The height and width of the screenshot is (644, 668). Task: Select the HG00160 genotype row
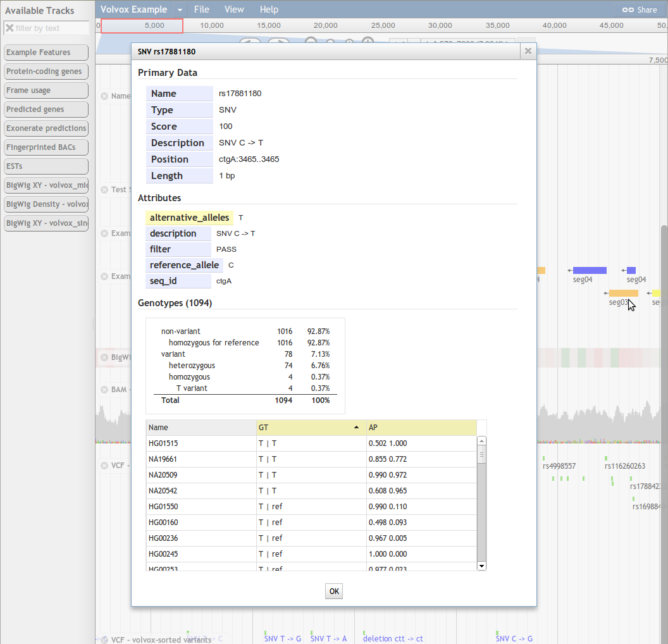tap(311, 522)
